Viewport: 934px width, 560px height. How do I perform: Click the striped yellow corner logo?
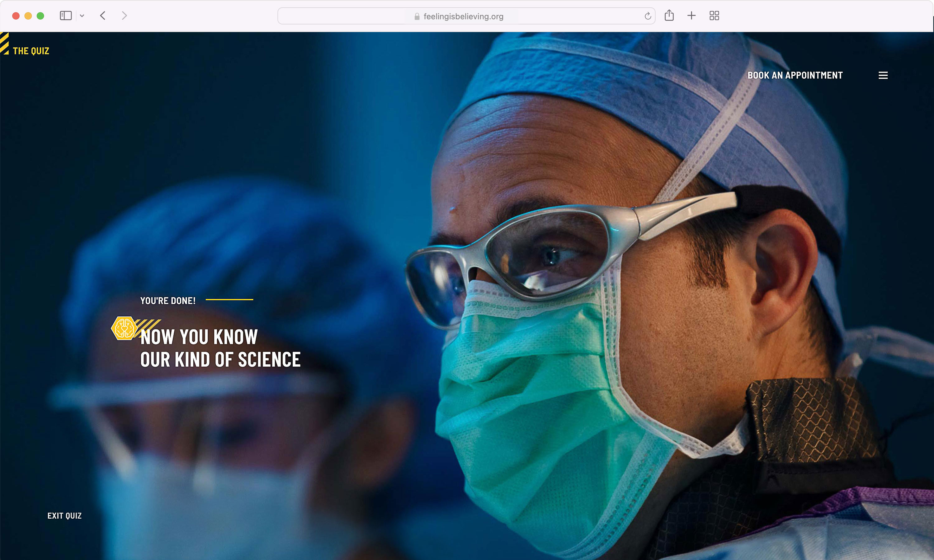point(4,43)
